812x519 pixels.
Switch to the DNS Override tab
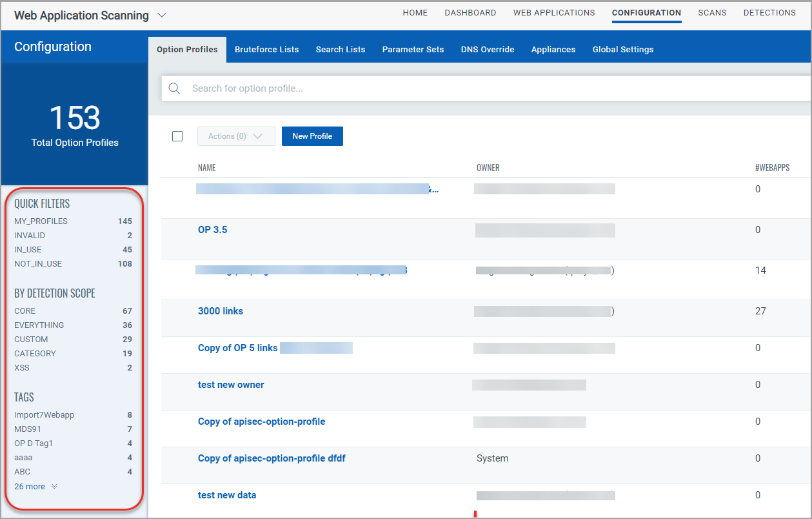click(x=488, y=50)
